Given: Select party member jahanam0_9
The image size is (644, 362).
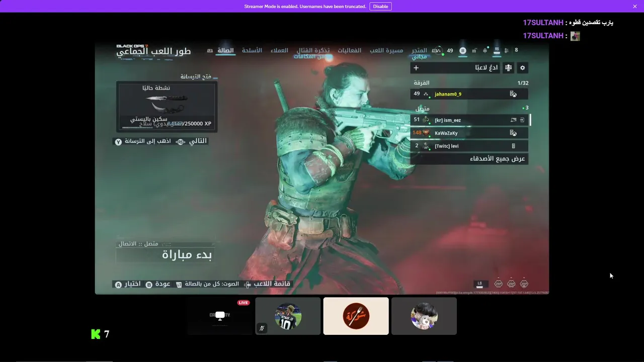Looking at the screenshot, I should point(469,94).
